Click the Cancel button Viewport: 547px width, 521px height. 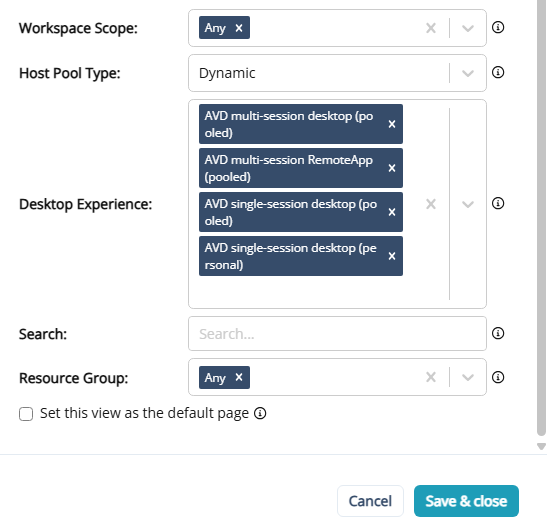[370, 501]
